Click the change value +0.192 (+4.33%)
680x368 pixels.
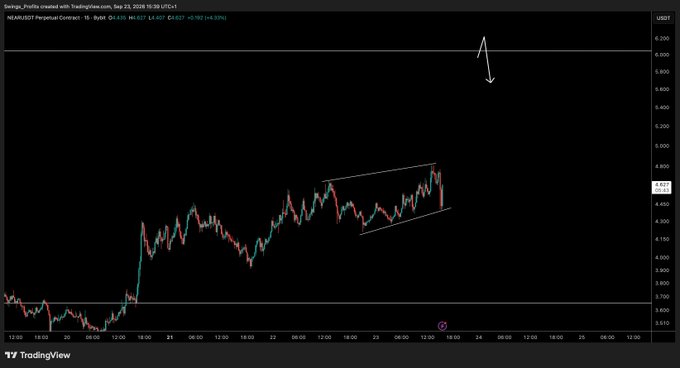coord(207,18)
